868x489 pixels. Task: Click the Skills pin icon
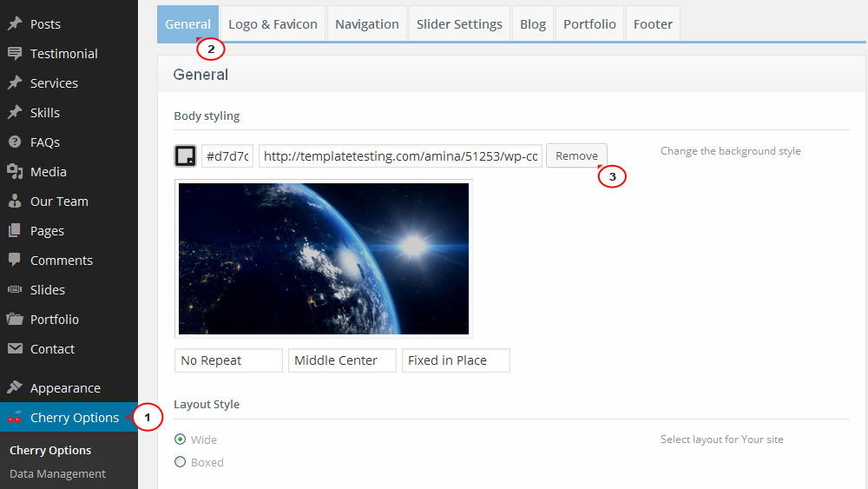click(x=15, y=112)
